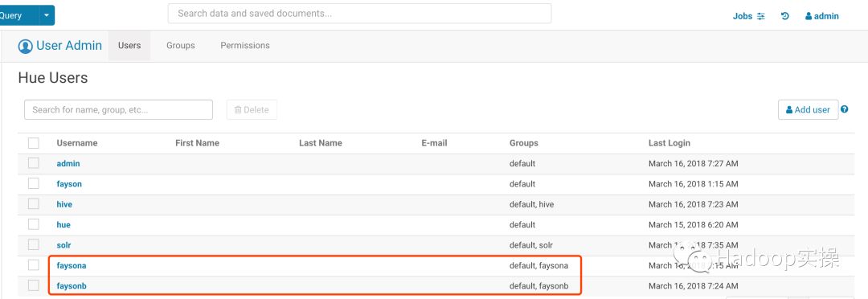Viewport: 868px width, 299px height.
Task: Sort by the First Name column header
Action: [x=197, y=143]
